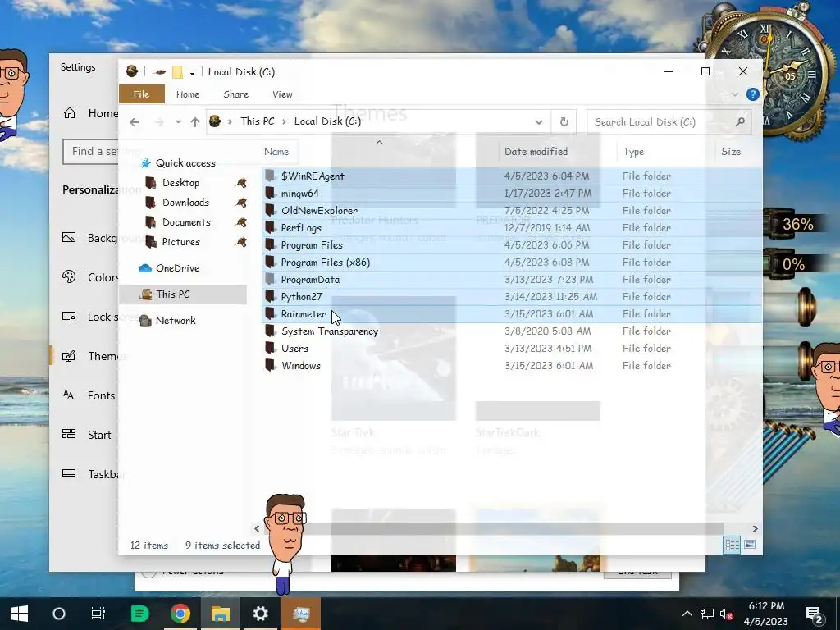The image size is (840, 630).
Task: Click the Explorer Help question mark icon
Action: (x=753, y=94)
